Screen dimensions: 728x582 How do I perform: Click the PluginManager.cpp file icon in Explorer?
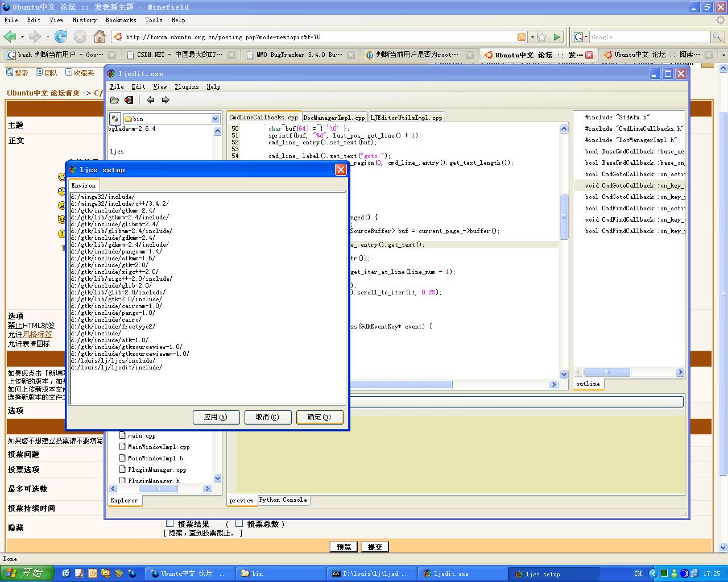(122, 469)
